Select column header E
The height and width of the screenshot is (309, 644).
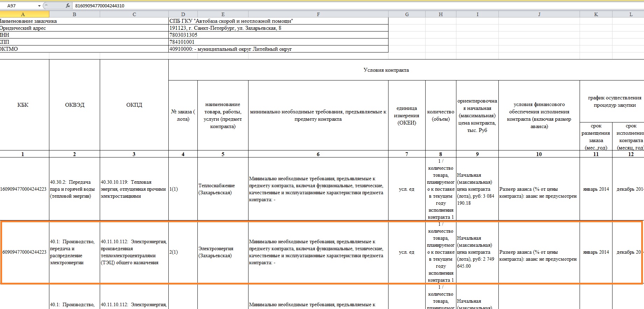click(223, 14)
